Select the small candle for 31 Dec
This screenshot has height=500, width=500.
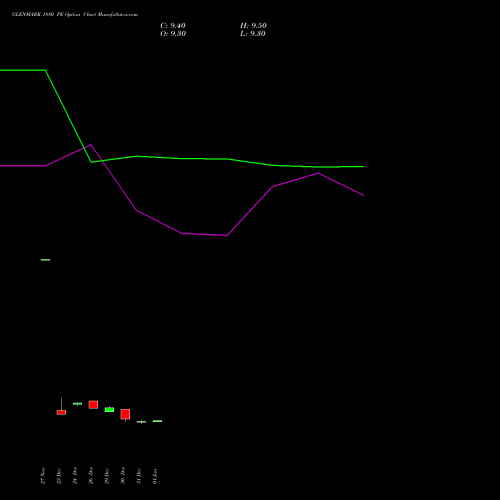tap(141, 422)
